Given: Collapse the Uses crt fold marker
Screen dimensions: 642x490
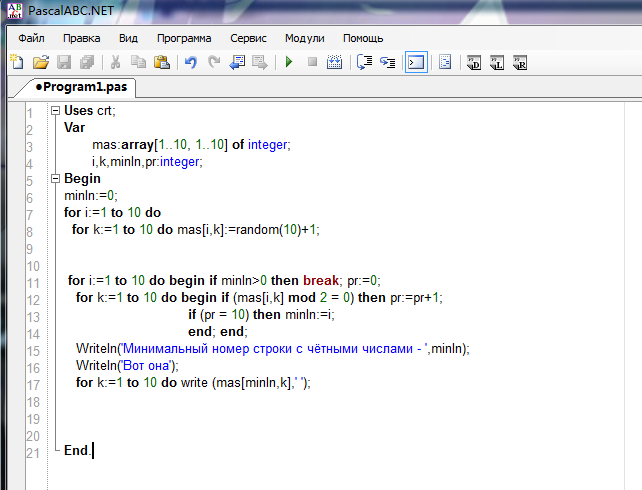Looking at the screenshot, I should [56, 111].
